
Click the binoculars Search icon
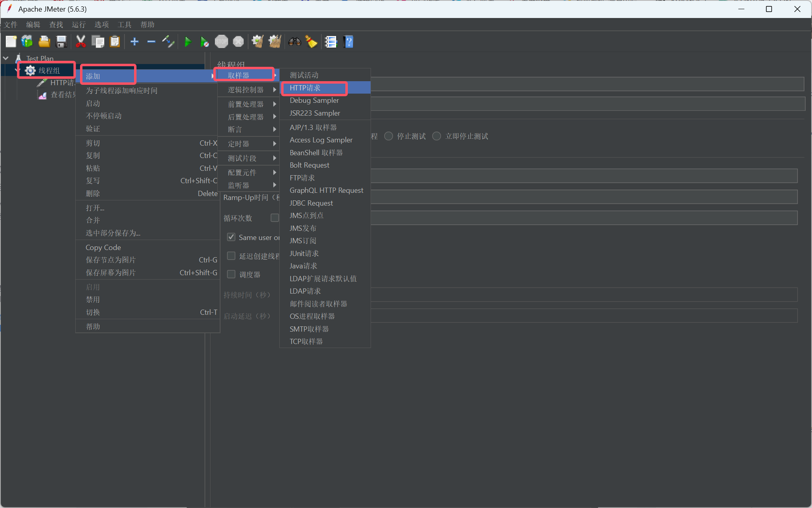coord(295,42)
